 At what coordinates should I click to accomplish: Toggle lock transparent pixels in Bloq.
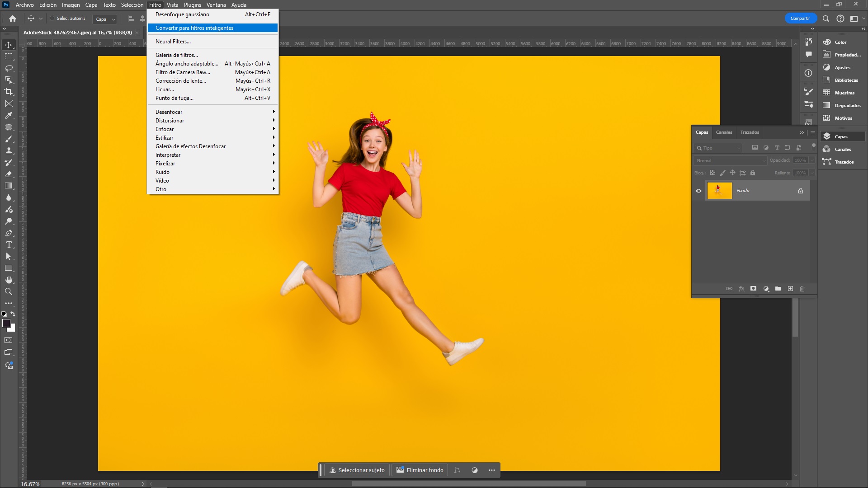click(x=713, y=173)
